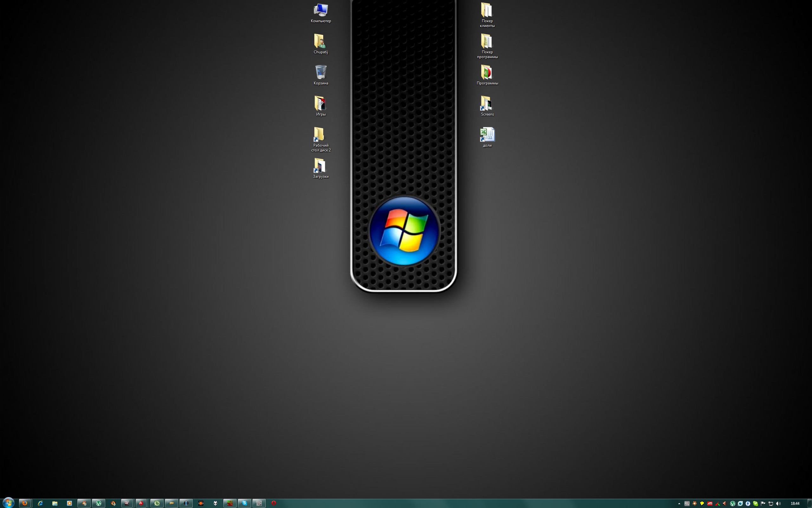Open the system volume speaker icon
Screen dimensions: 812x508
tap(778, 504)
